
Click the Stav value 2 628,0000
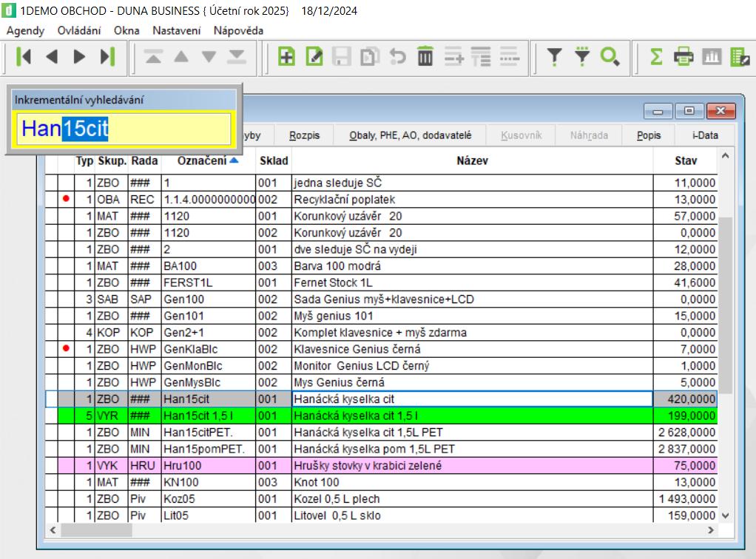[x=686, y=433]
